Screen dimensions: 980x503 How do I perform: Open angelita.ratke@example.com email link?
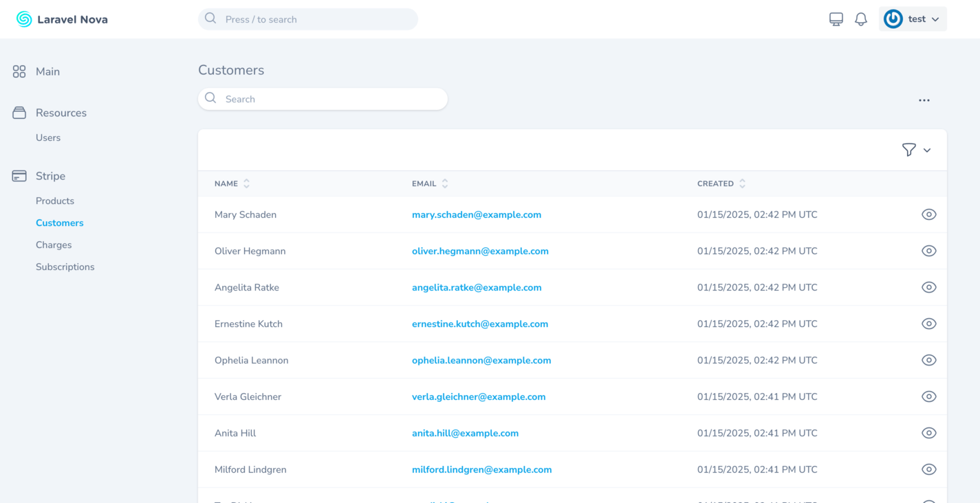pos(477,287)
